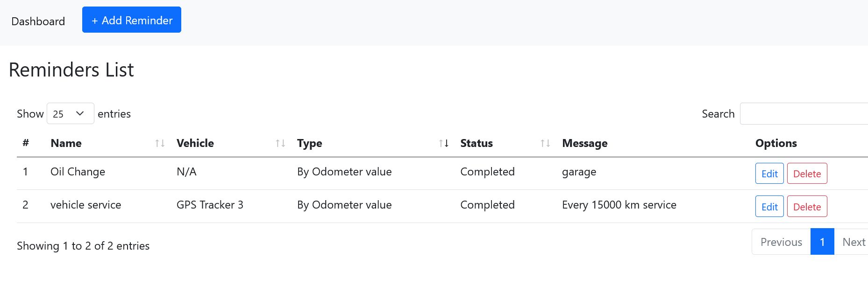Click the Options column header
868x307 pixels.
click(776, 143)
